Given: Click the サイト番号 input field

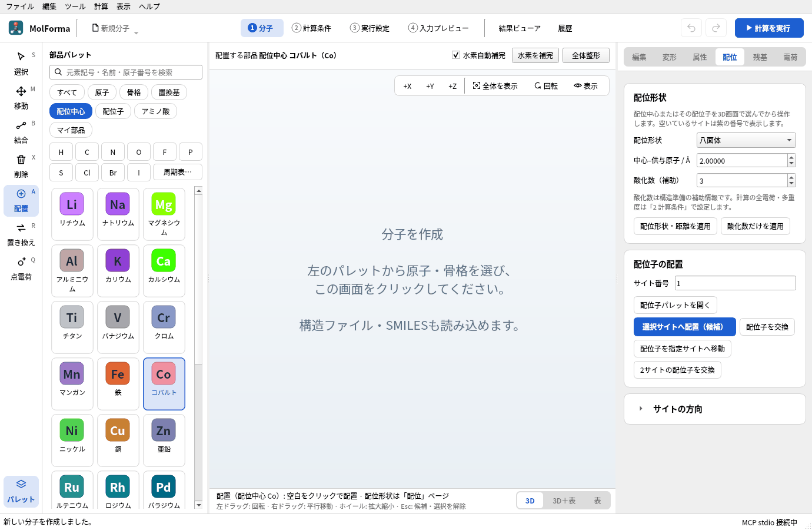Looking at the screenshot, I should tap(736, 283).
